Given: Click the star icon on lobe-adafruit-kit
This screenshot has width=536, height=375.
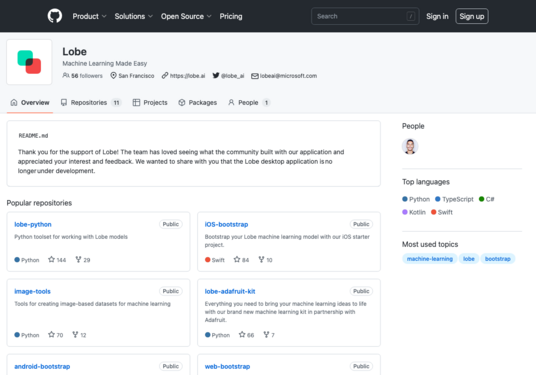Looking at the screenshot, I should point(242,335).
